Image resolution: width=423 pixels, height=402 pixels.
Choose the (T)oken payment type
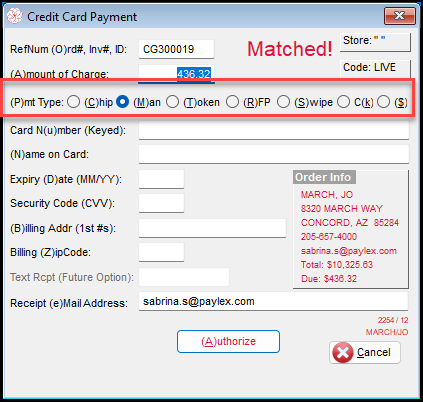(x=172, y=102)
